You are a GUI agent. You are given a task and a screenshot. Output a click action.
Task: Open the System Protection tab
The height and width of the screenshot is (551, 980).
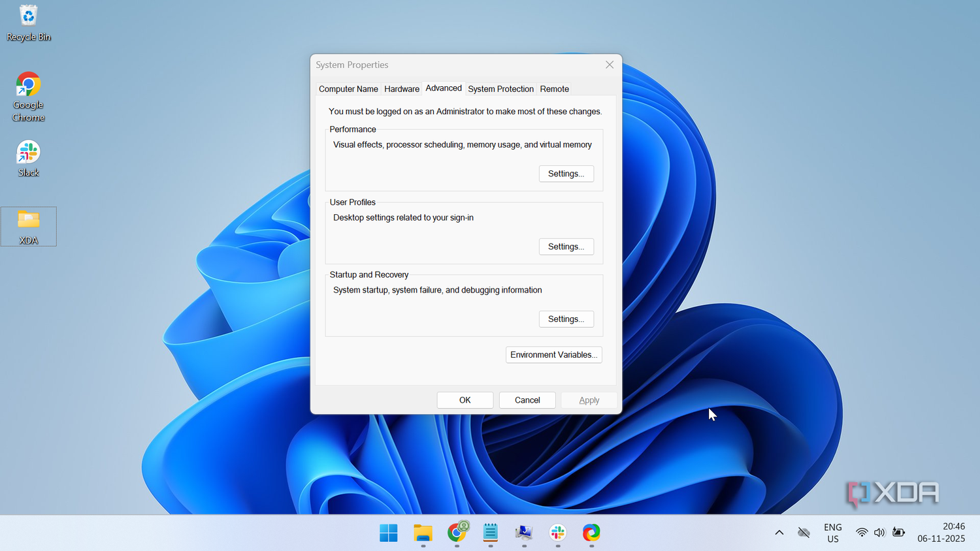pyautogui.click(x=500, y=89)
